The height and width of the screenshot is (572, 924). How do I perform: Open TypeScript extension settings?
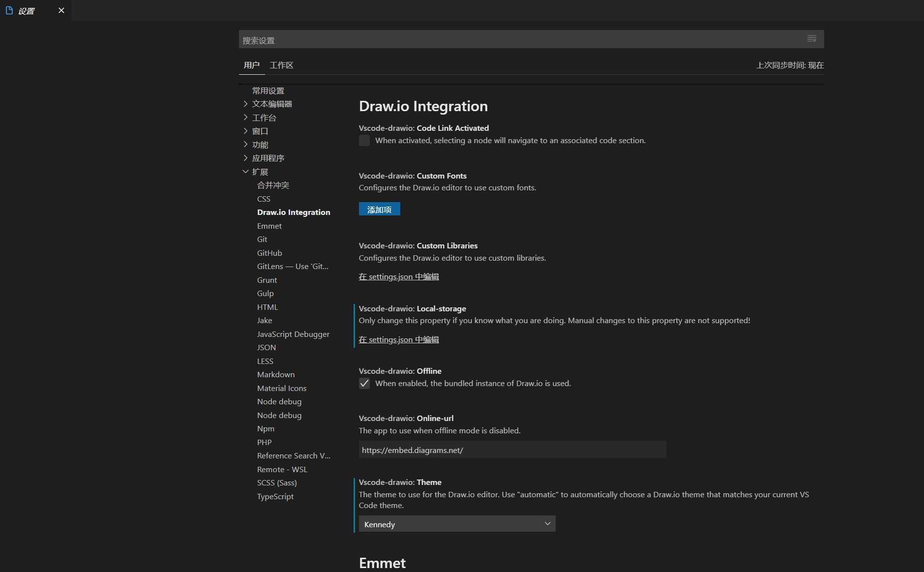pyautogui.click(x=275, y=496)
